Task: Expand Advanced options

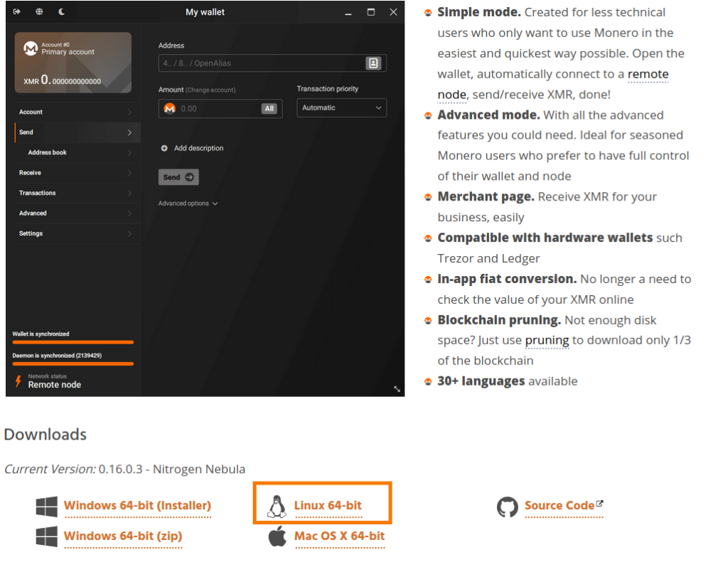Action: pos(188,203)
